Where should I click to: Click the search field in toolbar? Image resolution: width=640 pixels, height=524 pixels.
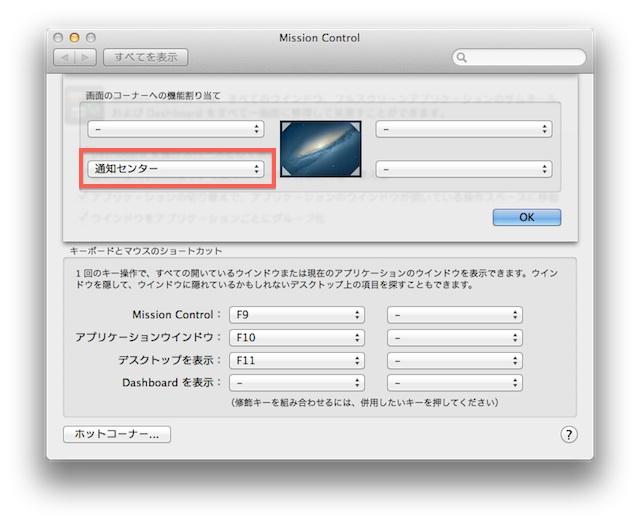(x=519, y=58)
